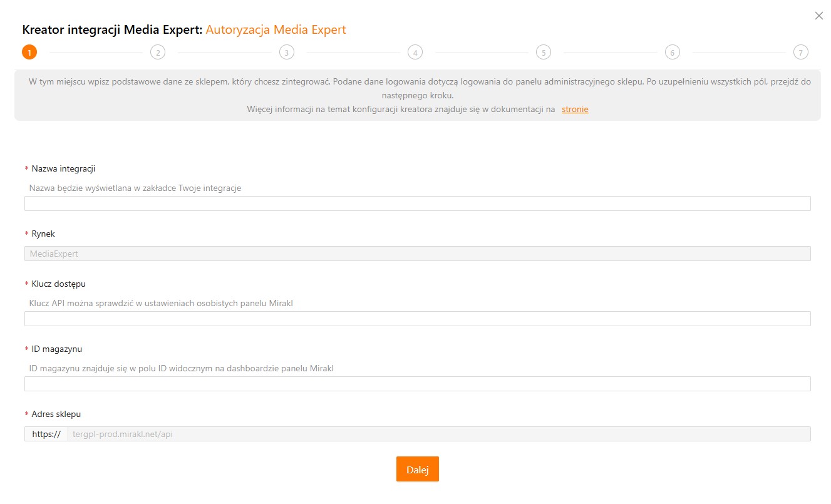Click the Rynek MediaExpert field
The width and height of the screenshot is (831, 504).
coord(417,254)
